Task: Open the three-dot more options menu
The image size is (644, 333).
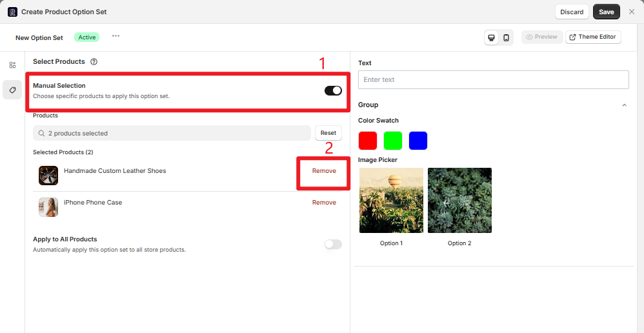Action: coord(116,36)
